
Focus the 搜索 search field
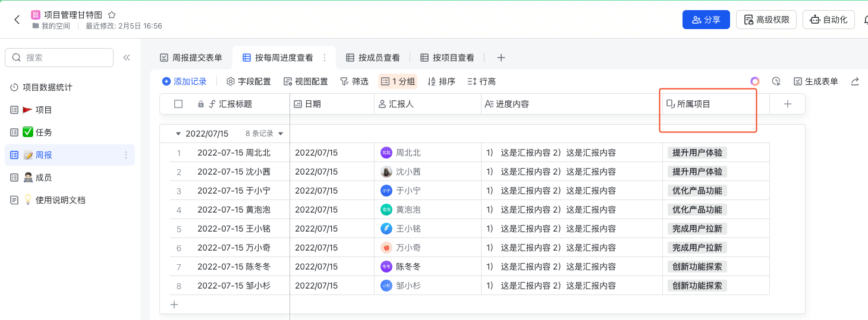pyautogui.click(x=59, y=58)
